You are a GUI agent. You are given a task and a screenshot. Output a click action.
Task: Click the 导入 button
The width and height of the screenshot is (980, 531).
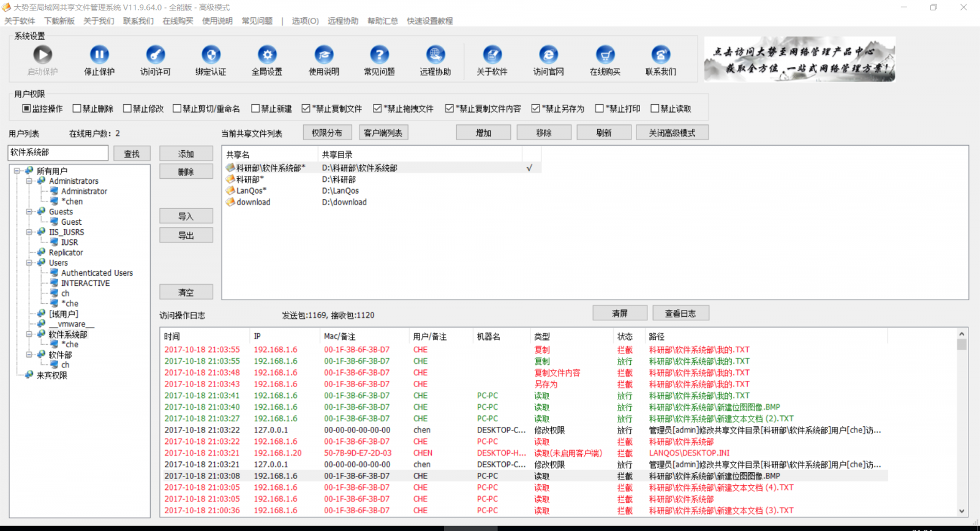[186, 216]
